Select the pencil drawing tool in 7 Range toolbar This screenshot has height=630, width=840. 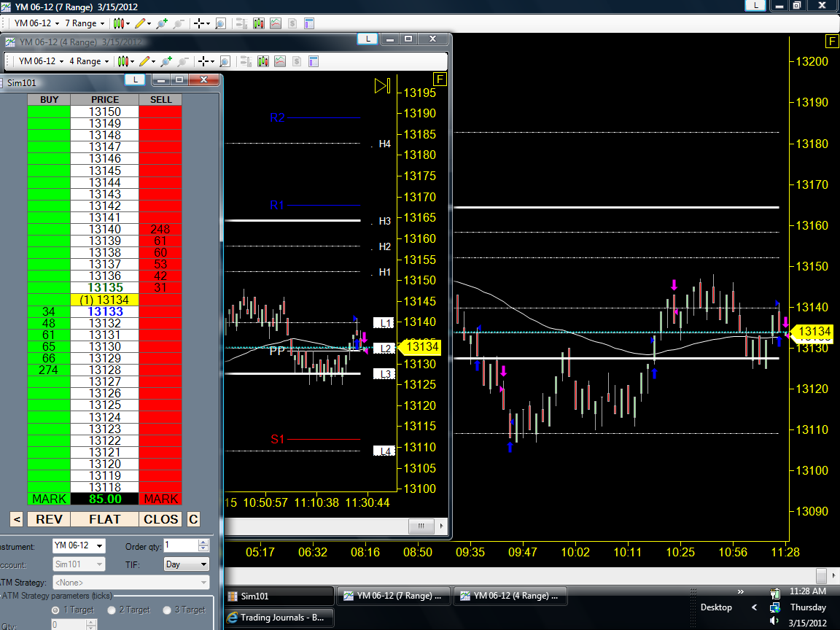coord(140,23)
